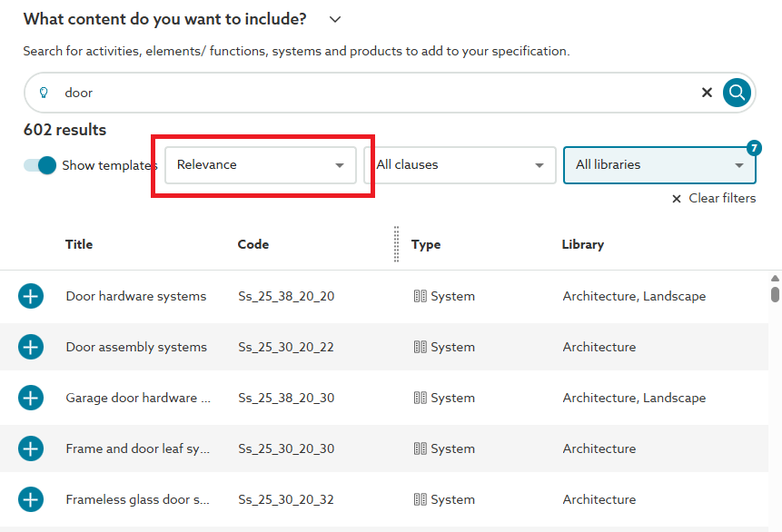Viewport: 782px width, 532px height.
Task: Click the Code column header
Action: point(253,244)
